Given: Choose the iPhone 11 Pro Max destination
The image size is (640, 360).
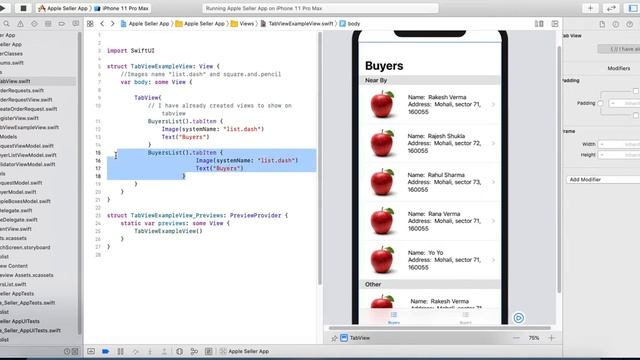Looking at the screenshot, I should tap(121, 8).
